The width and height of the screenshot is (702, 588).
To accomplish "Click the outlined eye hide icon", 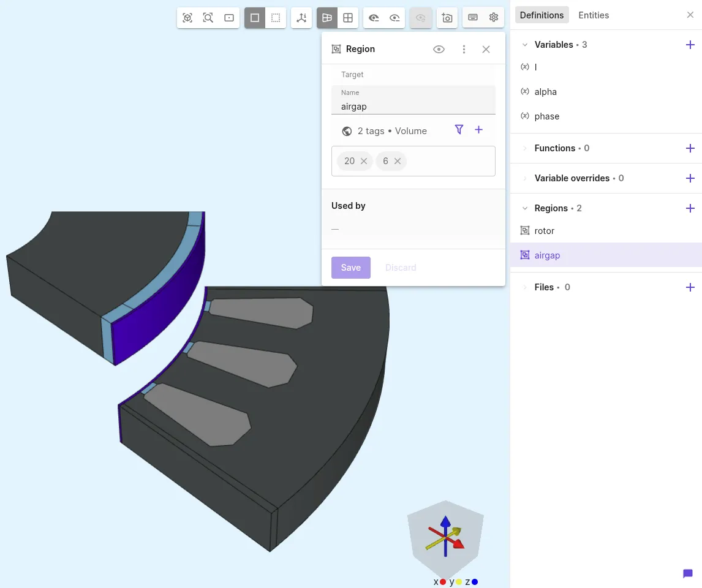I will tap(394, 18).
